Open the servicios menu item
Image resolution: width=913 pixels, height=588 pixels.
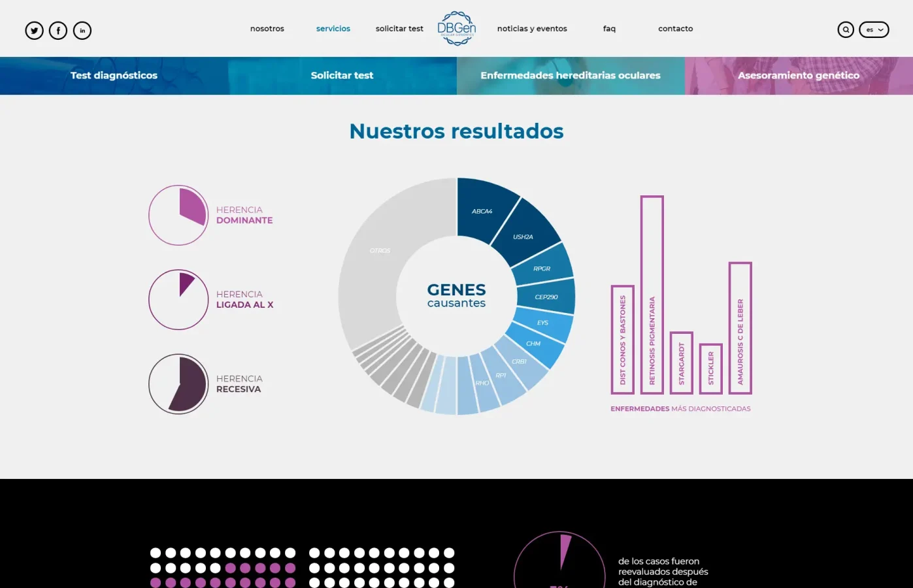(x=333, y=29)
